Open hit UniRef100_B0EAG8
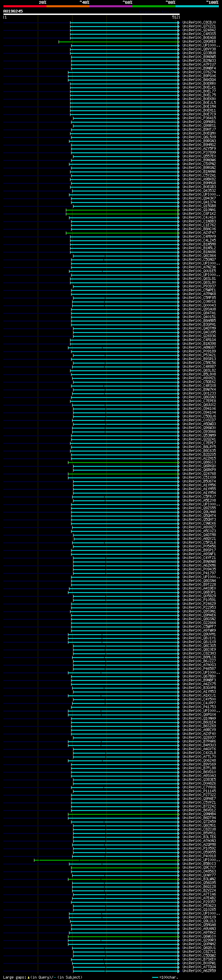Screen dimensions: 222x980 coord(199,38)
